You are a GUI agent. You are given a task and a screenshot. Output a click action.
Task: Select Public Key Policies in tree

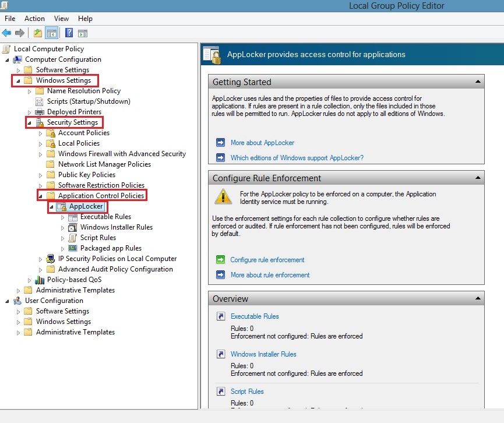87,175
